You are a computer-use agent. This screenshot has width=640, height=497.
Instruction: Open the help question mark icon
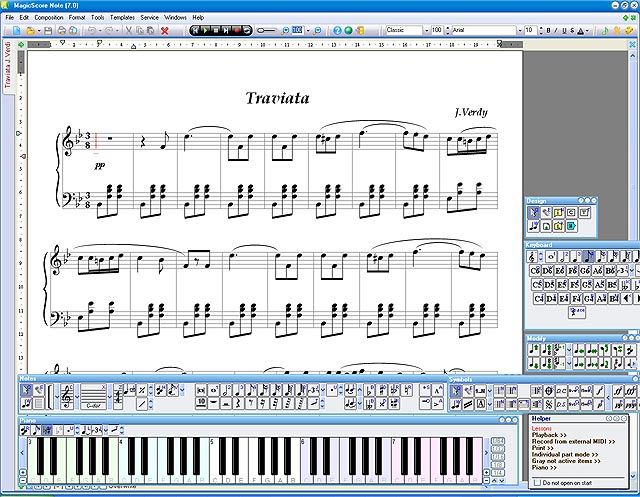337,31
